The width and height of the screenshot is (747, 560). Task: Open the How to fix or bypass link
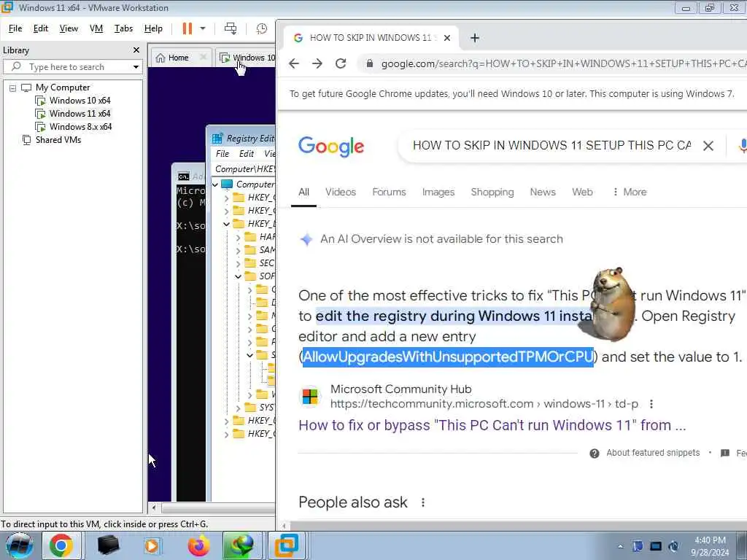pos(492,425)
